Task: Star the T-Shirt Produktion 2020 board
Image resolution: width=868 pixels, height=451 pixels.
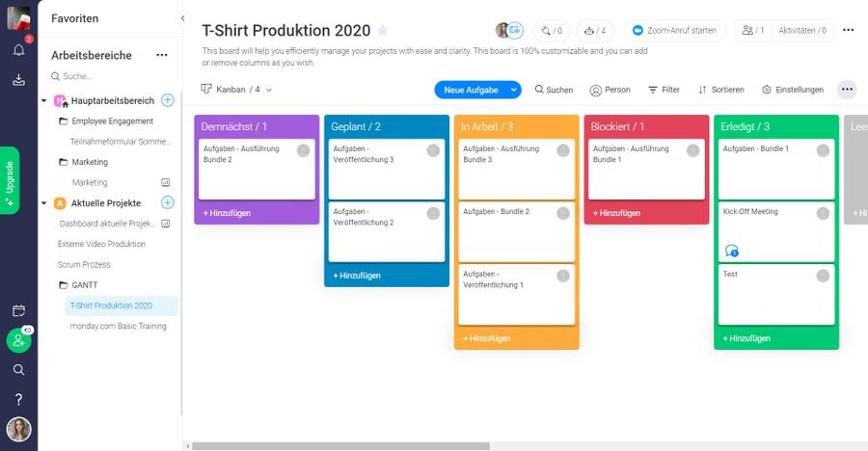Action: tap(383, 31)
